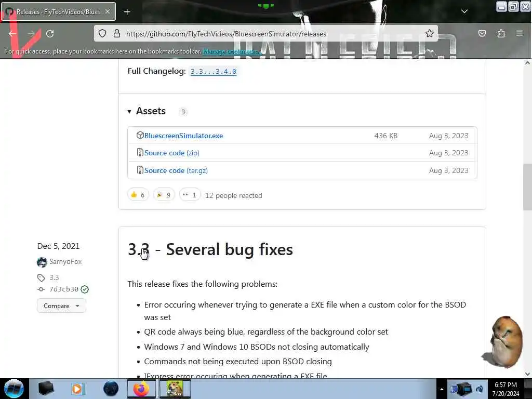Open the 3.3 - Several bug fixes release title
The image size is (532, 399).
coord(210,249)
